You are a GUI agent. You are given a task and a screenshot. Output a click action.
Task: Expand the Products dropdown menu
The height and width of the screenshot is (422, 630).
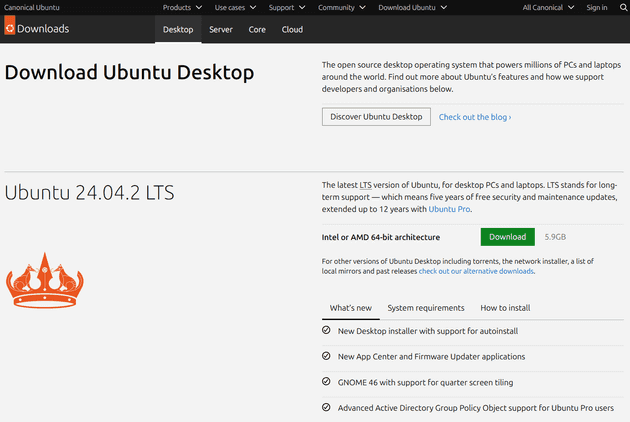pyautogui.click(x=182, y=7)
